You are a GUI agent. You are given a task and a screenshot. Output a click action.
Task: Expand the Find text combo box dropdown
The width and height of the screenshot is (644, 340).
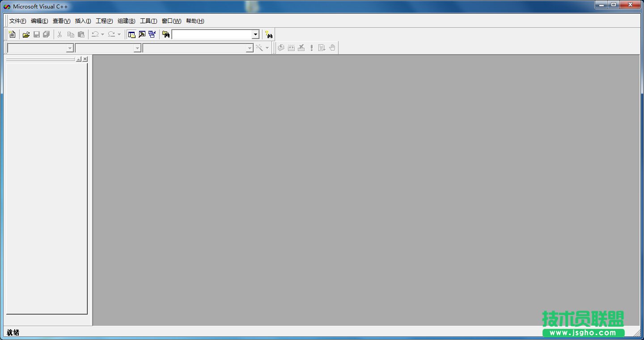(255, 34)
